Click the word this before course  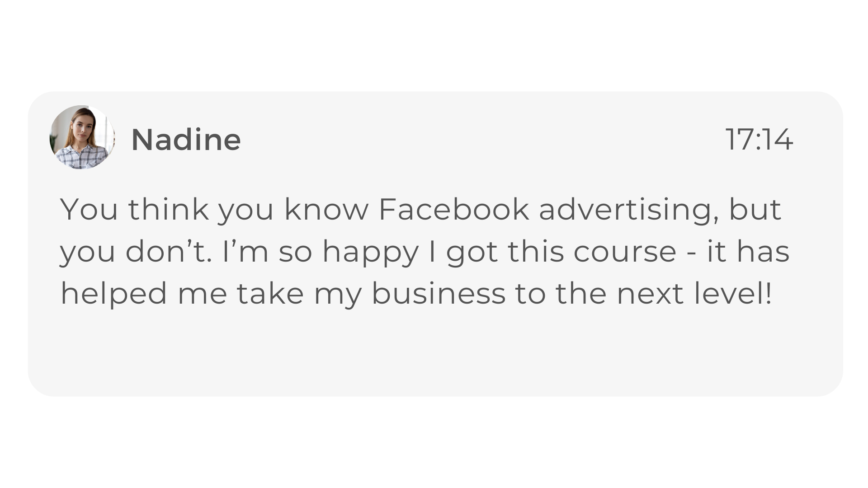[536, 252]
